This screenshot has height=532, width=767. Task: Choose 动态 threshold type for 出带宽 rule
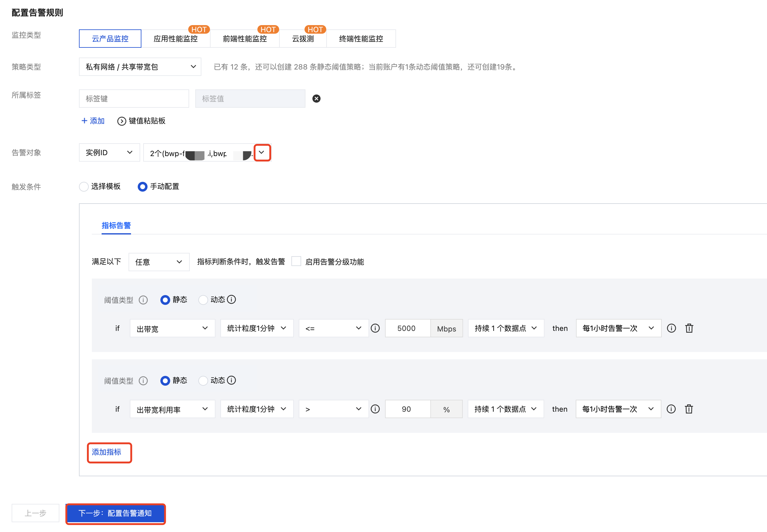pos(203,300)
